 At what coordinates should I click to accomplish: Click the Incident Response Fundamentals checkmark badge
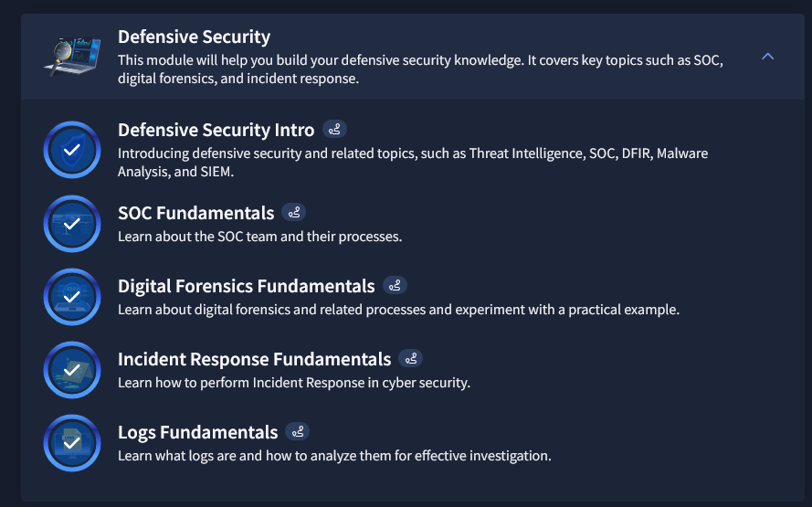72,369
